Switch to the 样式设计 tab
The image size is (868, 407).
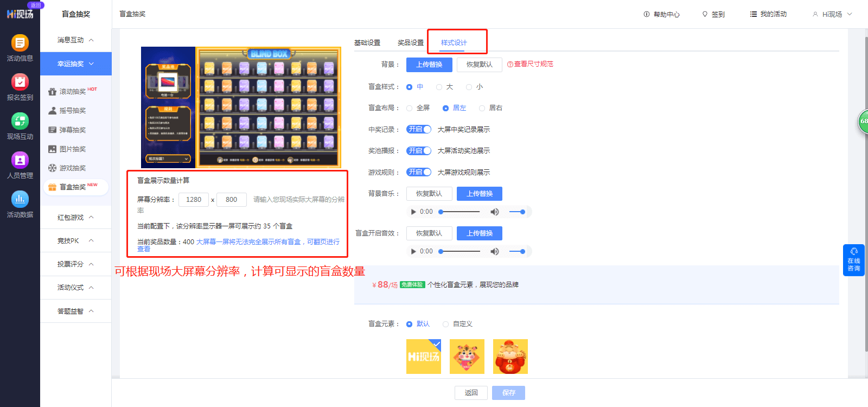pyautogui.click(x=454, y=42)
